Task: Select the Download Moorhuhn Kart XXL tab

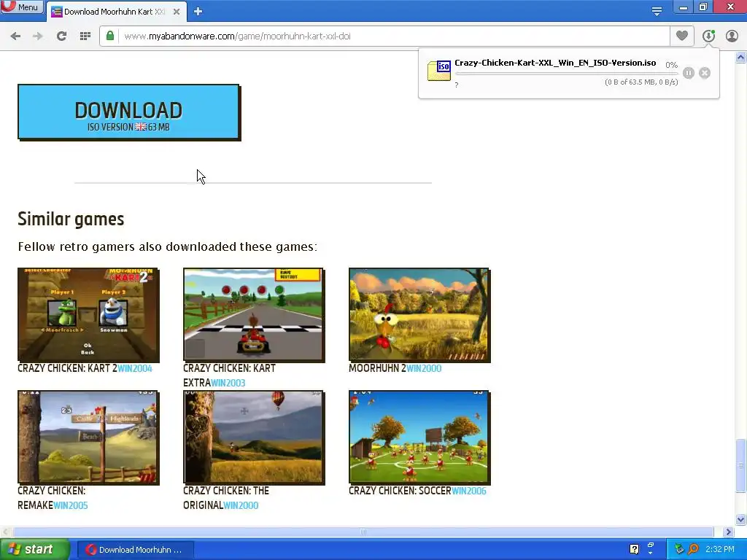Action: [115, 12]
